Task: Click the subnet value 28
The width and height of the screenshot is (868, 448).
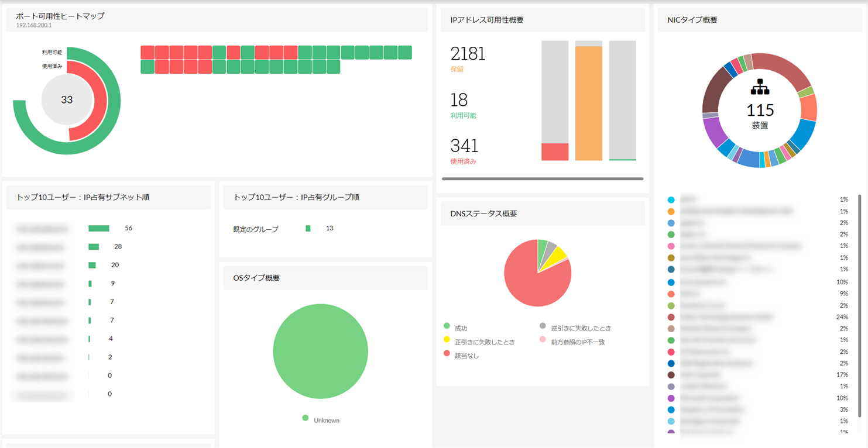Action: point(118,246)
